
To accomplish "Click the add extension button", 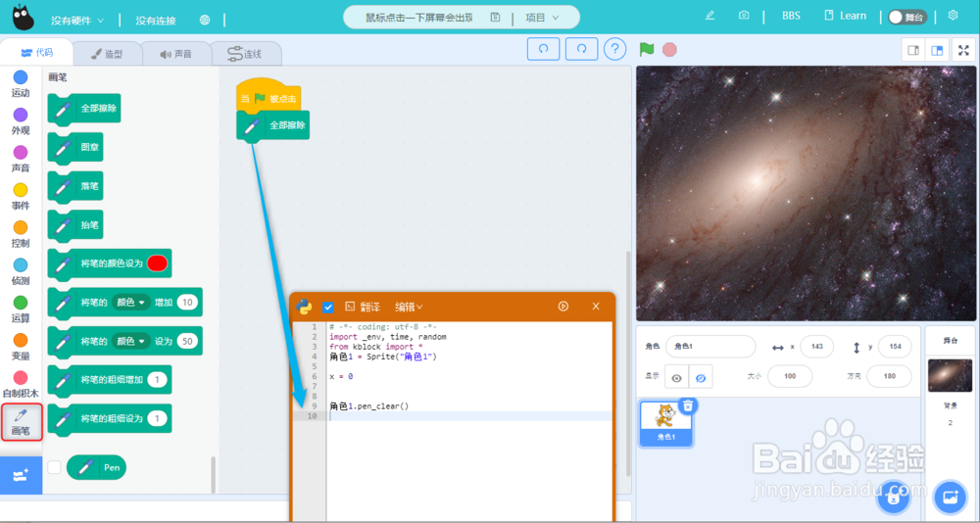I will pyautogui.click(x=21, y=476).
